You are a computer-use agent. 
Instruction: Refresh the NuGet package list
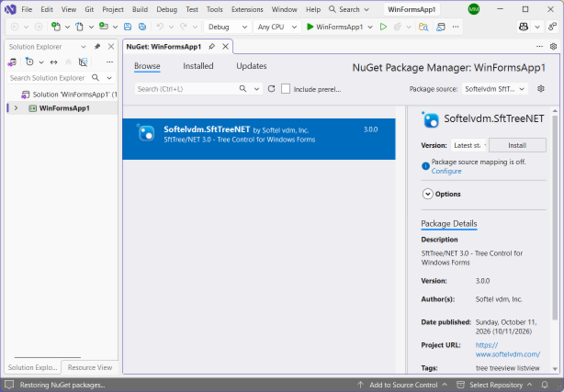click(x=272, y=88)
